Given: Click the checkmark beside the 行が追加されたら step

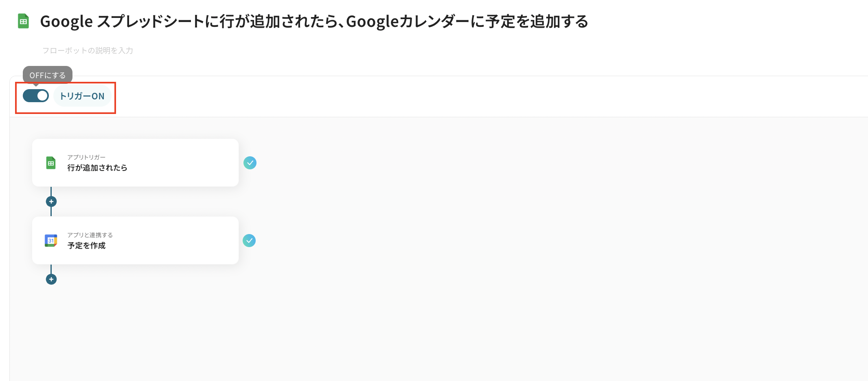Looking at the screenshot, I should [250, 163].
